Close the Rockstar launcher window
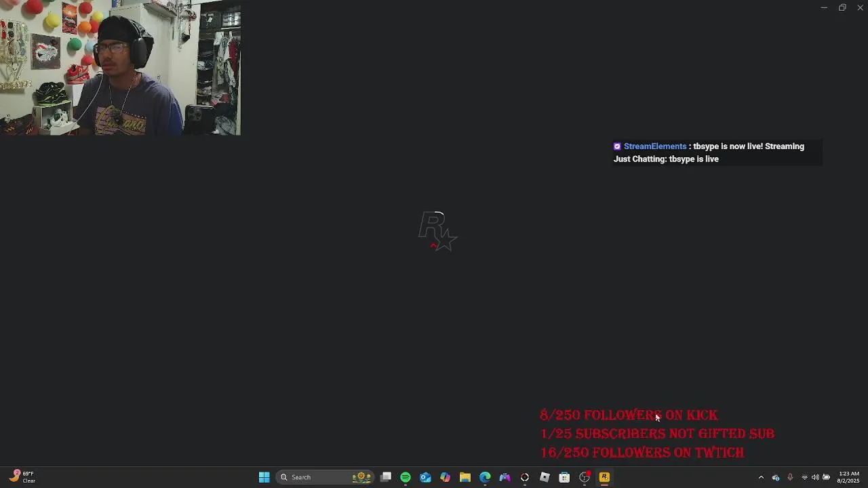 (860, 7)
